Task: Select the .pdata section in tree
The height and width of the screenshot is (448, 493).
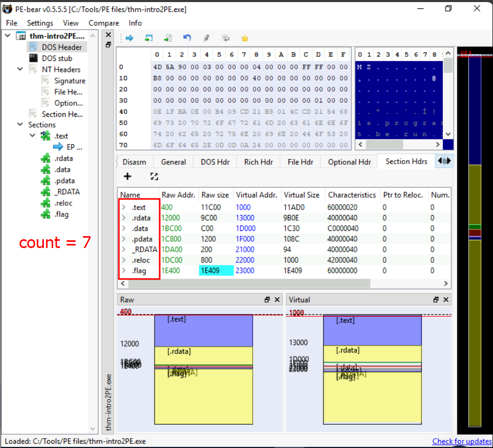Action: [64, 181]
